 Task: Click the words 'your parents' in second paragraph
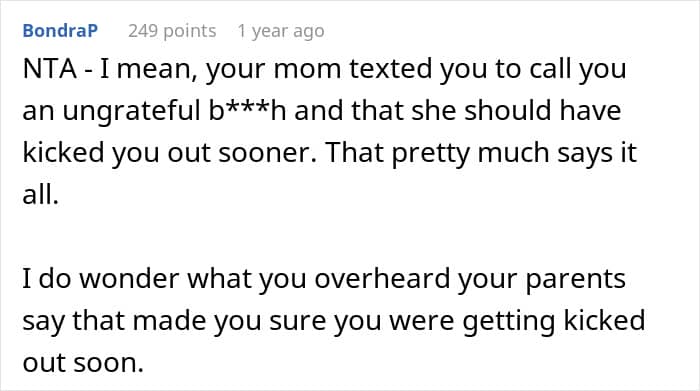pos(542,280)
